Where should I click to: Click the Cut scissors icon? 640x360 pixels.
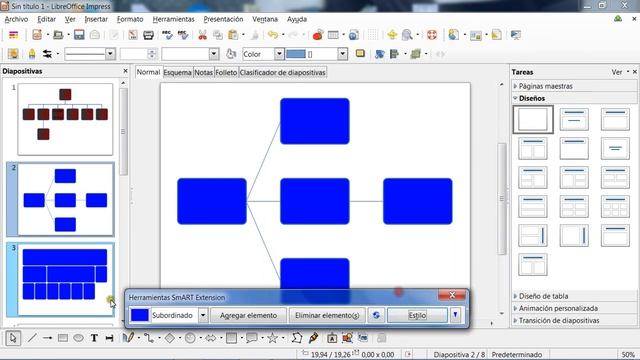pos(202,35)
